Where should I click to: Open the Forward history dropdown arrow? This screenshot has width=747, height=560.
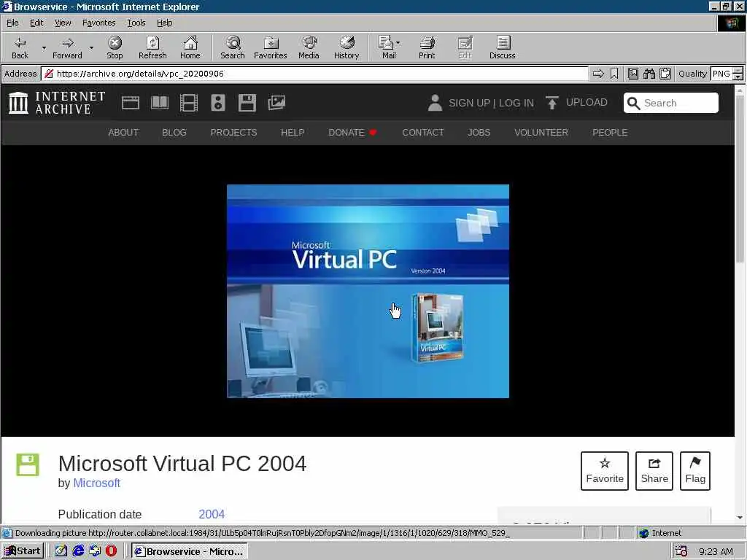coord(91,47)
